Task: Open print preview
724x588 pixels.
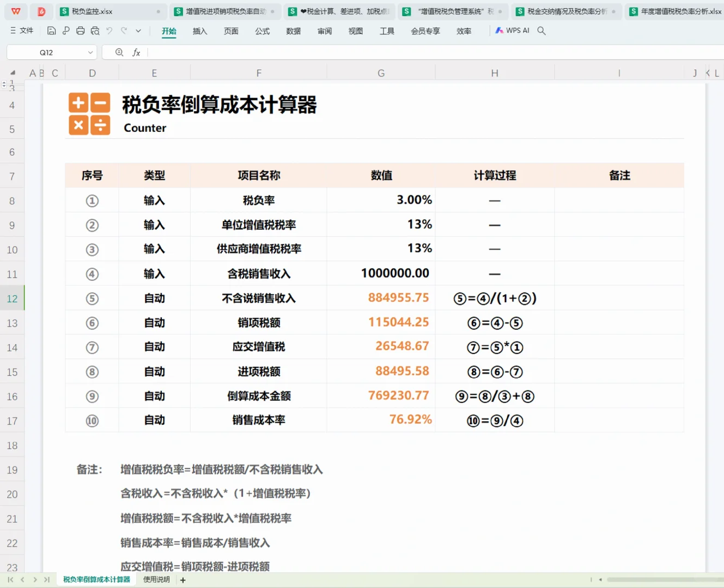Action: click(x=95, y=30)
